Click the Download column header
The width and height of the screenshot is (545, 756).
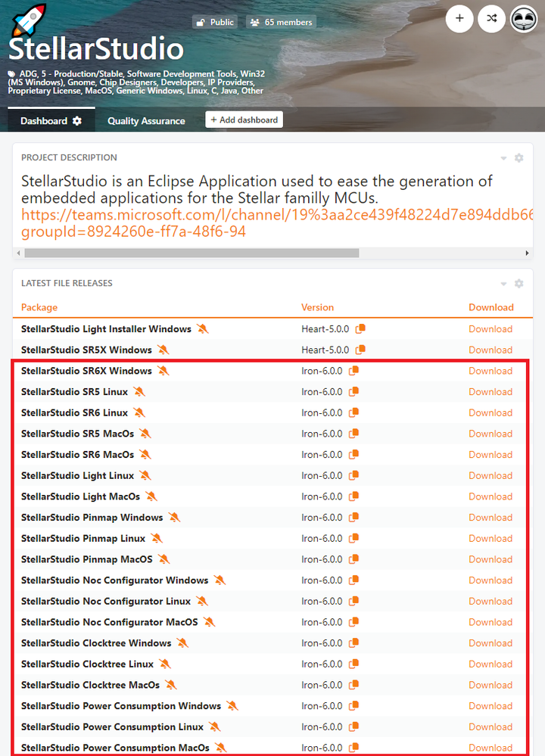tap(491, 307)
